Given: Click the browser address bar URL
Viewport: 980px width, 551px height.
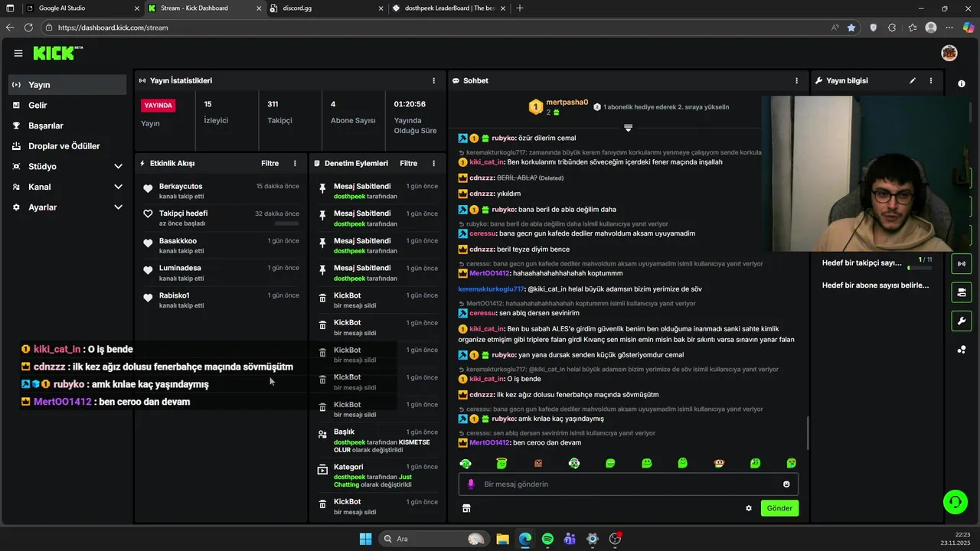Looking at the screenshot, I should 113,28.
